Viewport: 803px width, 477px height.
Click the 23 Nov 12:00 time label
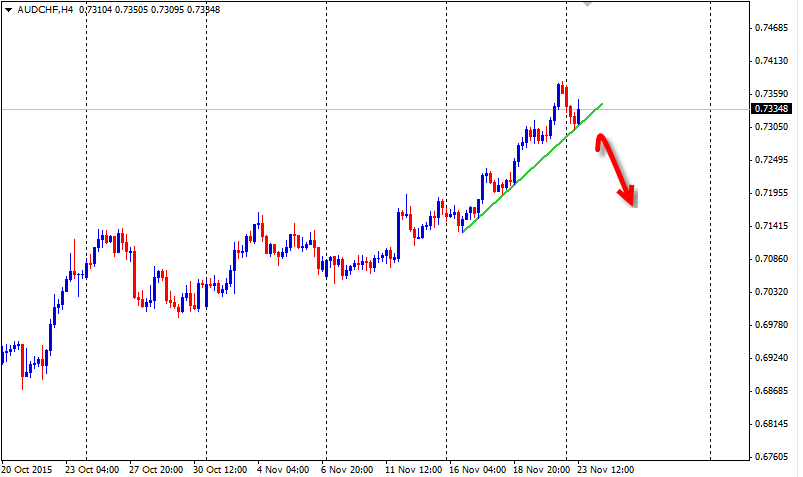coord(606,469)
